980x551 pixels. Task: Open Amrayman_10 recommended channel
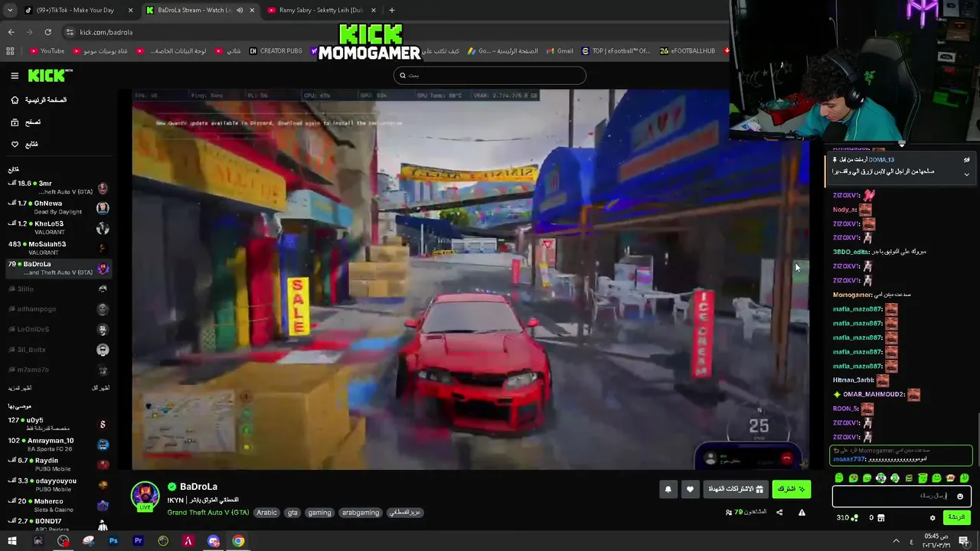pyautogui.click(x=58, y=444)
